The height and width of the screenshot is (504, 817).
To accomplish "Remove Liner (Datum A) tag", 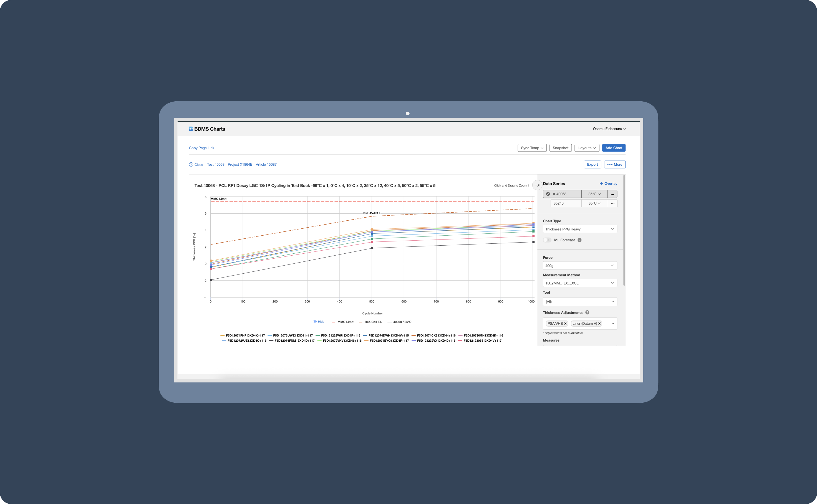I will (599, 324).
